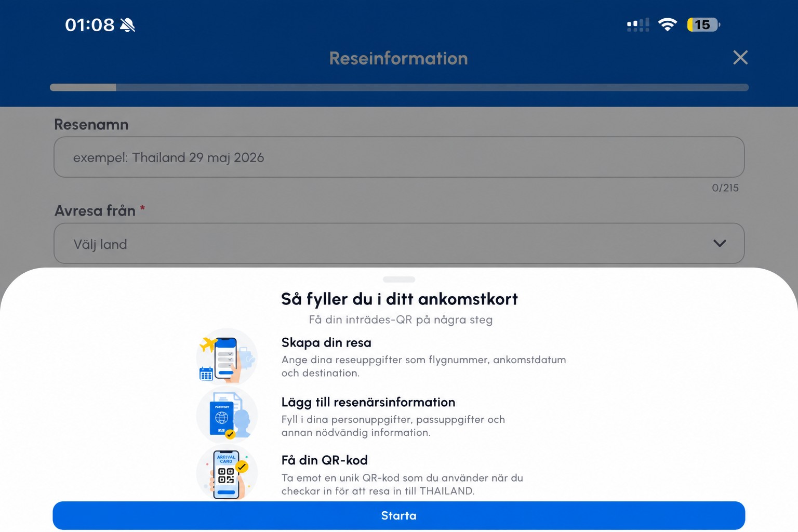This screenshot has width=798, height=532.
Task: Tap the Lägg till resenärsinformation heading
Action: pyautogui.click(x=368, y=402)
